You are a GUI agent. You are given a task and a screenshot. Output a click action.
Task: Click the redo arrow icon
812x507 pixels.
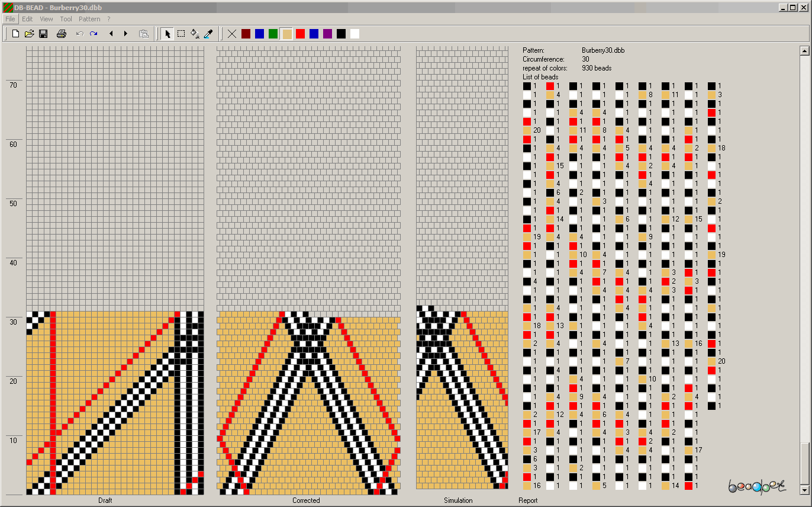pos(94,34)
